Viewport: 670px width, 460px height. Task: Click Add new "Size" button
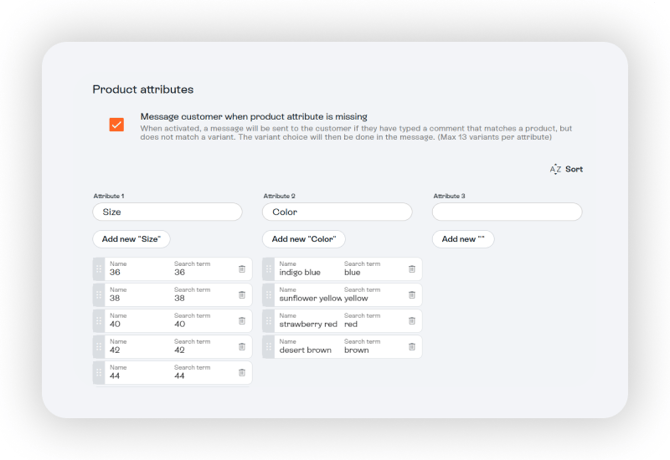[x=131, y=239]
